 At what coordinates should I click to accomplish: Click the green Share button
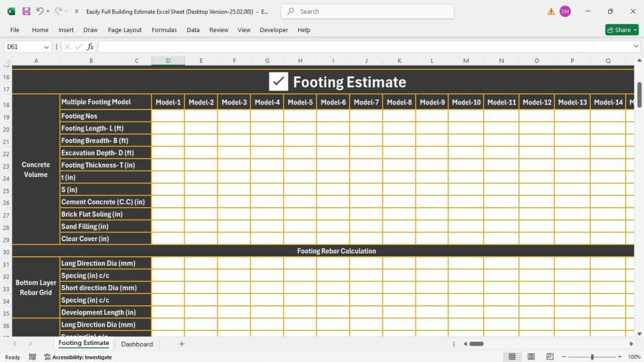point(622,30)
